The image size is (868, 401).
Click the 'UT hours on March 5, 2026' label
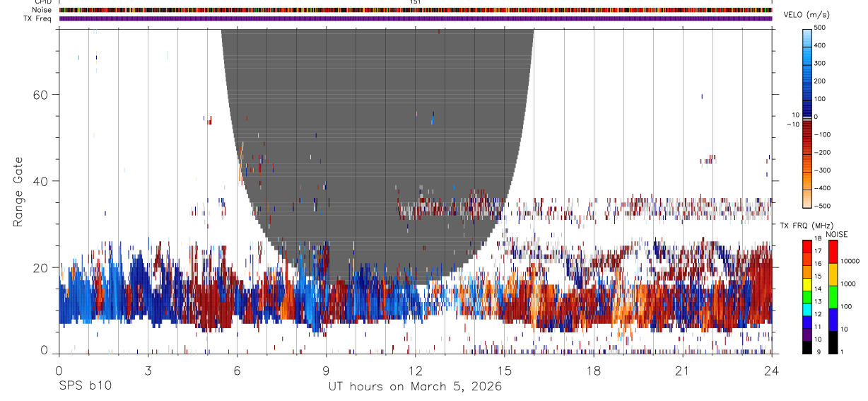[415, 386]
